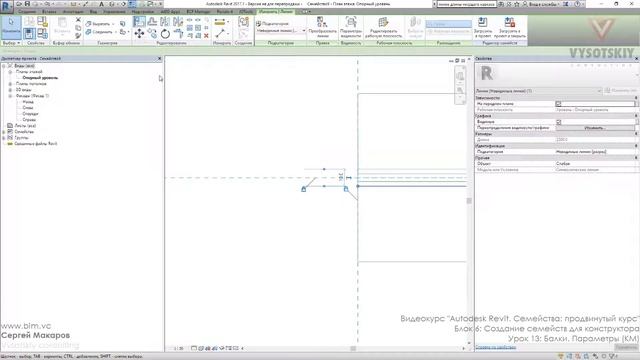Open the Select panel dropdown
640x360 pixels.
click(11, 43)
